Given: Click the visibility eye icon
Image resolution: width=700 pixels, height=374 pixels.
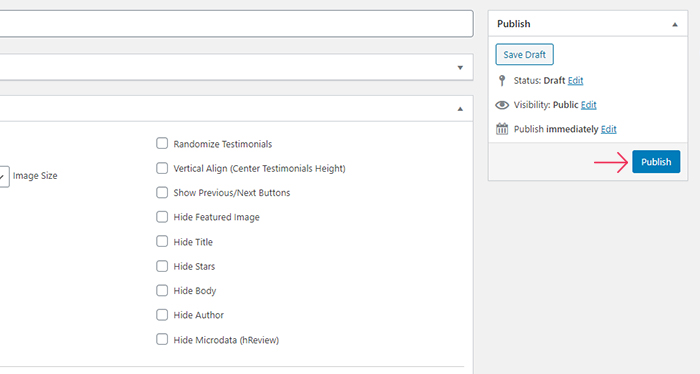Looking at the screenshot, I should (502, 105).
